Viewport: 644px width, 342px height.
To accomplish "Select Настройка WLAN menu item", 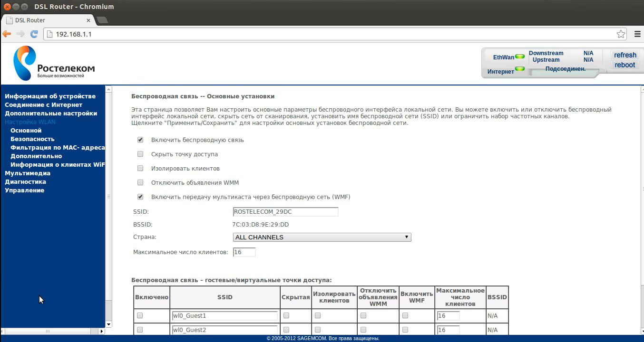I will tap(30, 122).
